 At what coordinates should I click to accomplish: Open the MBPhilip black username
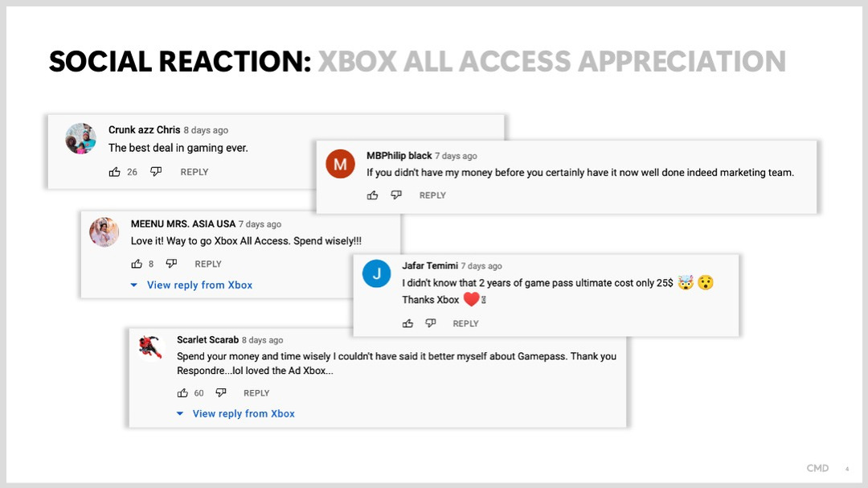pos(399,156)
